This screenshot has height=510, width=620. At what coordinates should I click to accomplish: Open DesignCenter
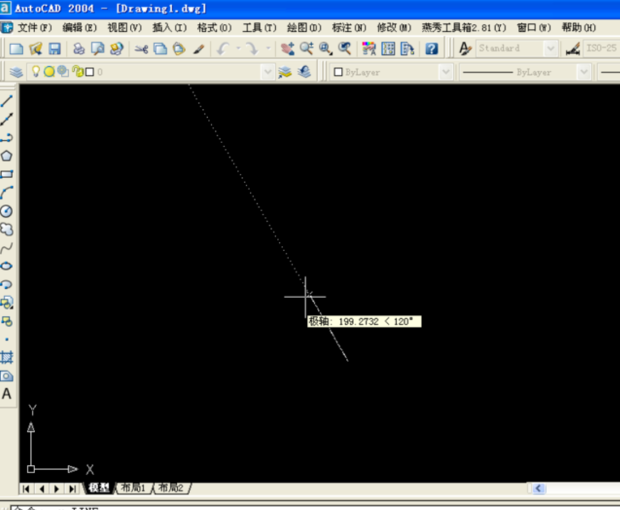tap(388, 49)
